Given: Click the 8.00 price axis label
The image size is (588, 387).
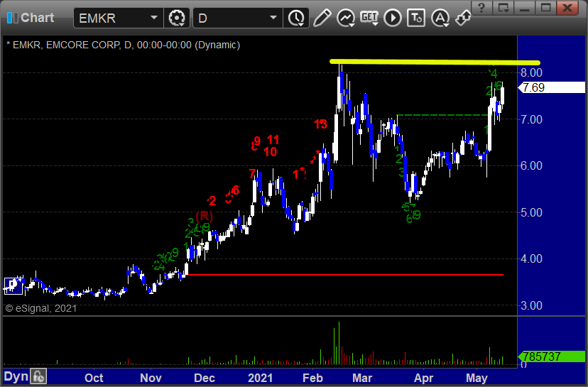Looking at the screenshot, I should tap(531, 72).
